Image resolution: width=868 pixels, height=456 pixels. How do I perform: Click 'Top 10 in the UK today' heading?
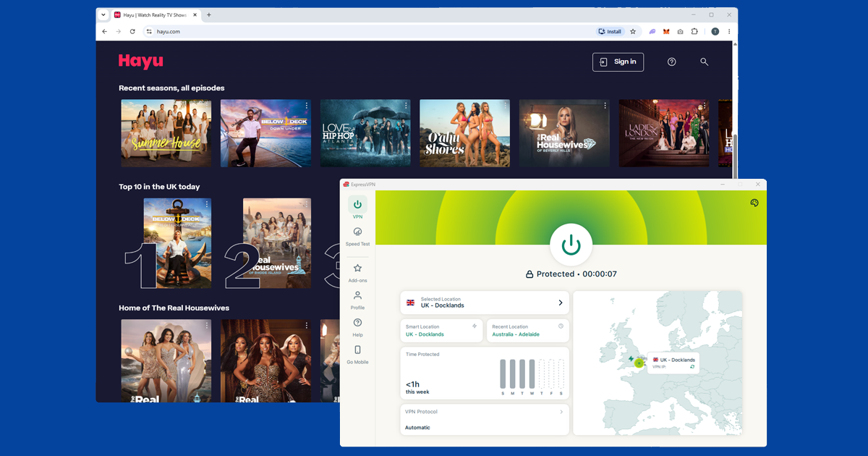(159, 187)
